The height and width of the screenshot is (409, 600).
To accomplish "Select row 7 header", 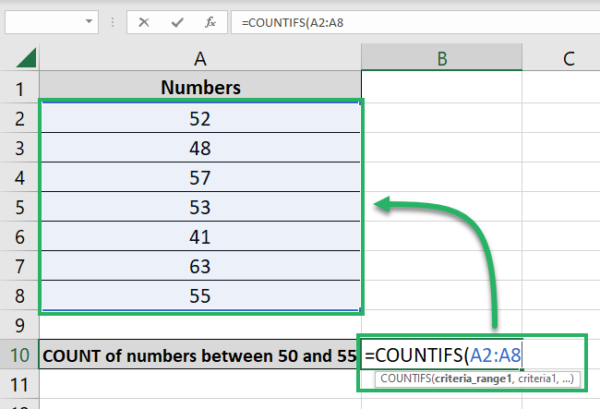I will tap(20, 266).
